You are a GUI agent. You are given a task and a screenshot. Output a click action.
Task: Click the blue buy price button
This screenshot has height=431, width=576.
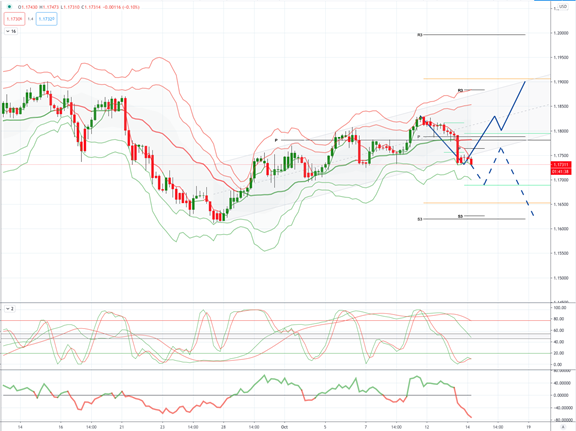point(47,19)
